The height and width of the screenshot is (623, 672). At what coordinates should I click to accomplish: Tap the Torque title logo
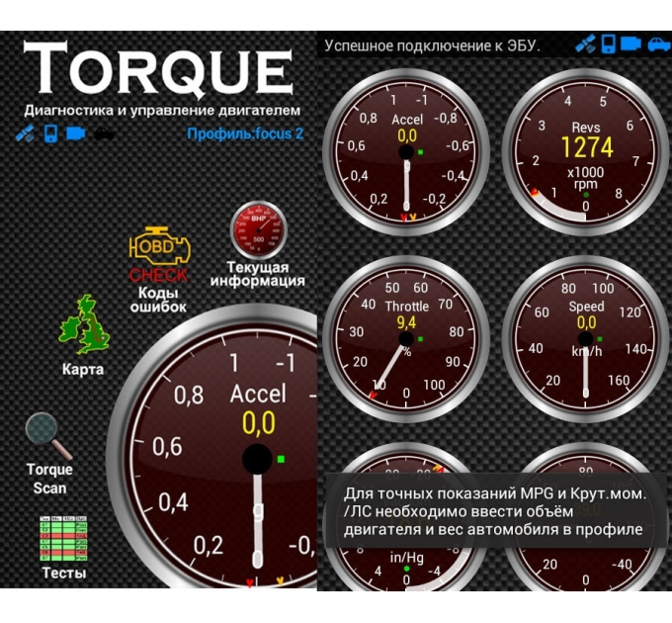158,68
